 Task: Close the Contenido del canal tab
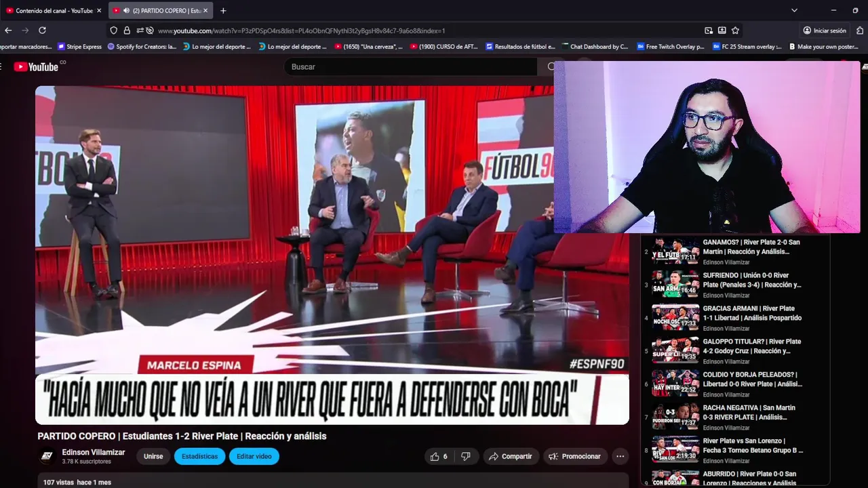coord(99,11)
